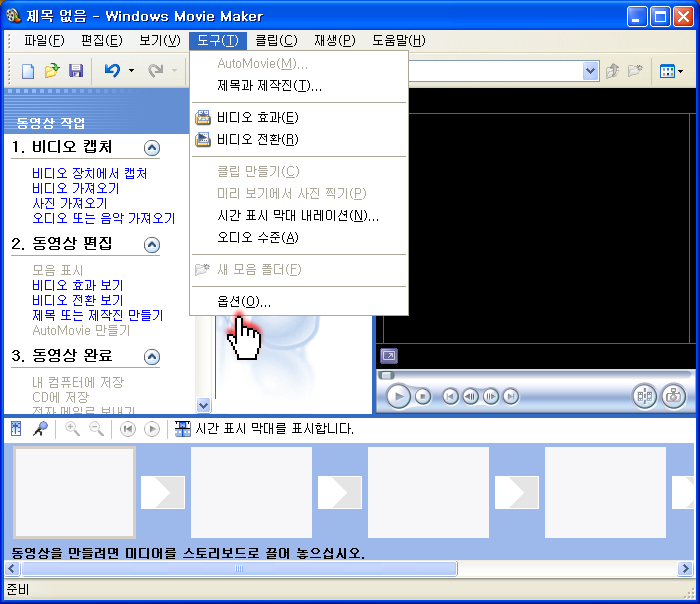Click 시간 표시 막대를 표시합니다 button
The image size is (700, 604).
(264, 429)
